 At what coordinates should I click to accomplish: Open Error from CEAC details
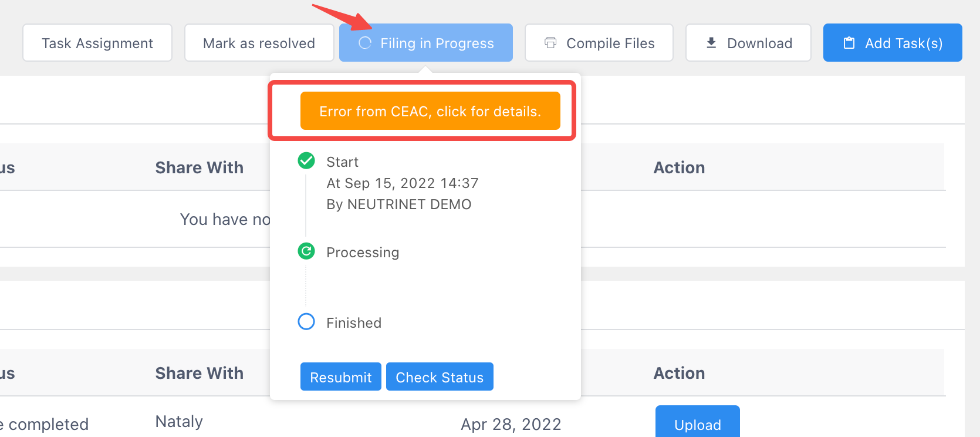point(430,110)
